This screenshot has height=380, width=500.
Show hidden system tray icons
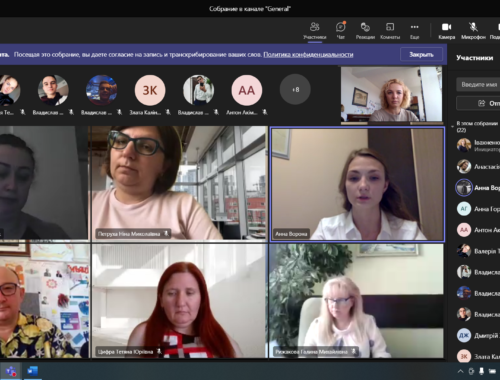(460, 371)
